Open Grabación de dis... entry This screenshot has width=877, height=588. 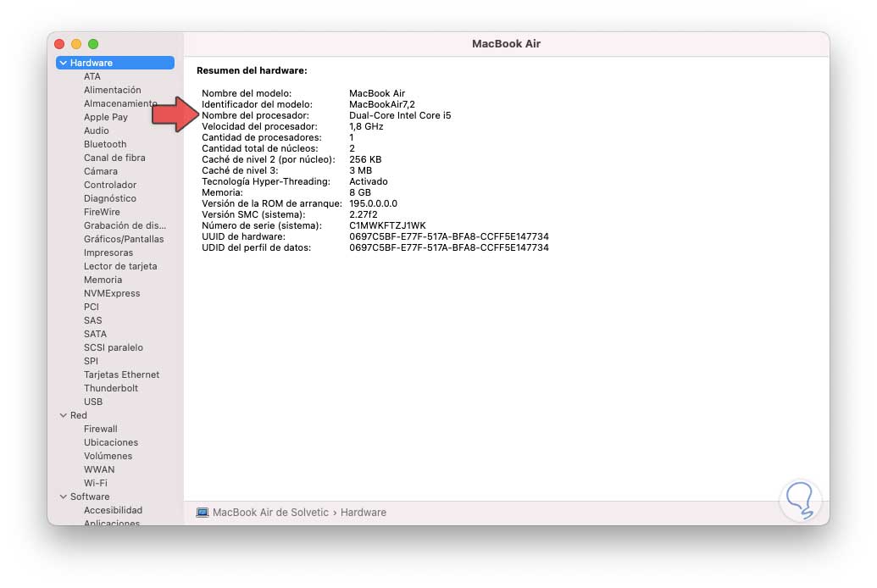tap(125, 225)
